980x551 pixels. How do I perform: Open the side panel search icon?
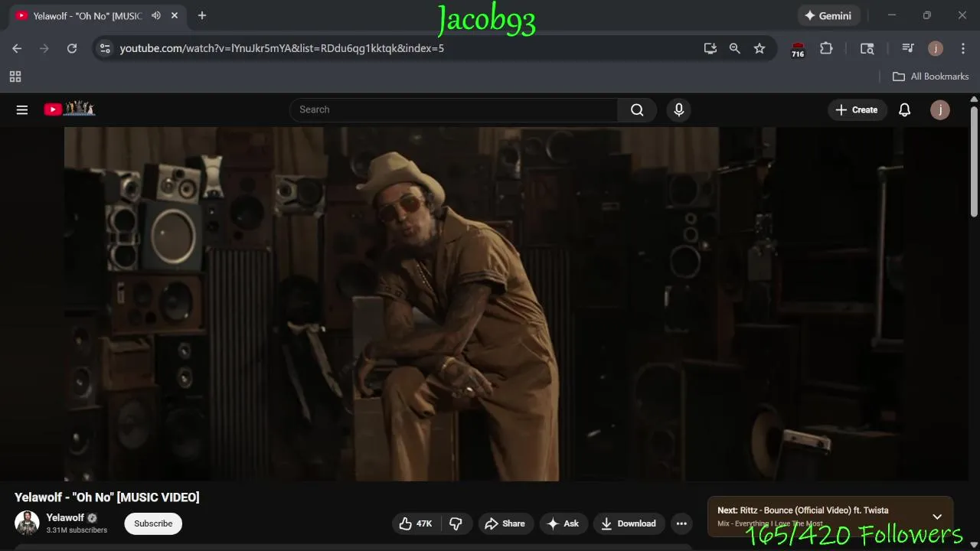tap(867, 48)
